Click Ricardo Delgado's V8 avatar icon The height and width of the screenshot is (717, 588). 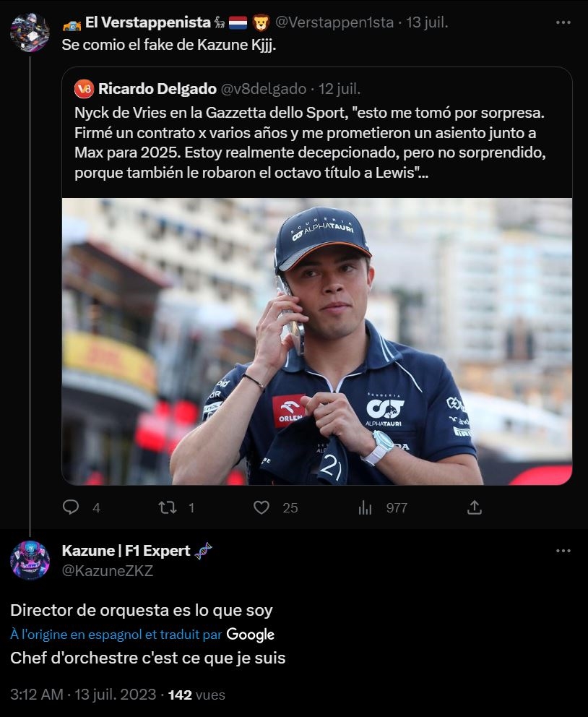(85, 89)
